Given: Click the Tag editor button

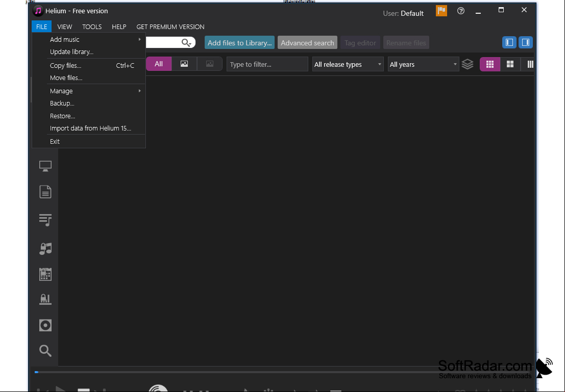Looking at the screenshot, I should [360, 43].
